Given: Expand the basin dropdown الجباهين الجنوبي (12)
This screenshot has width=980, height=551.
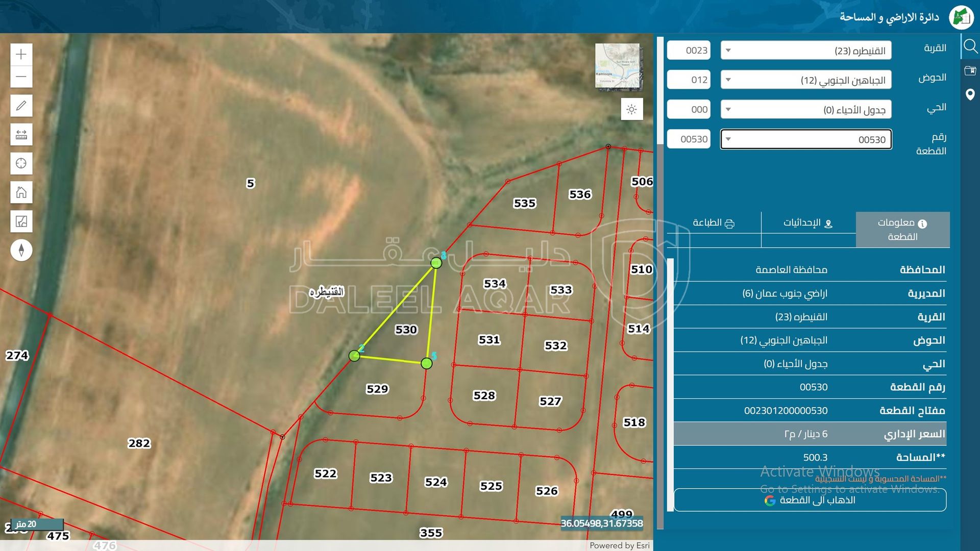Looking at the screenshot, I should click(805, 80).
